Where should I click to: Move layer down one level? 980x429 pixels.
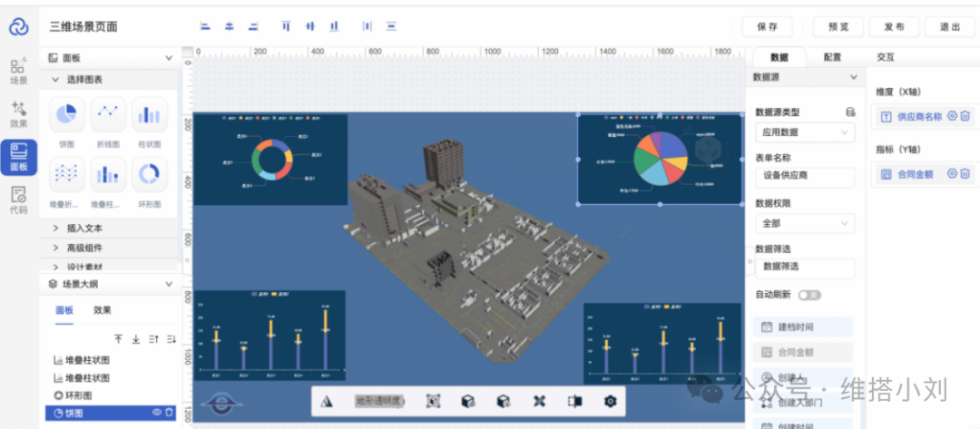[x=171, y=339]
